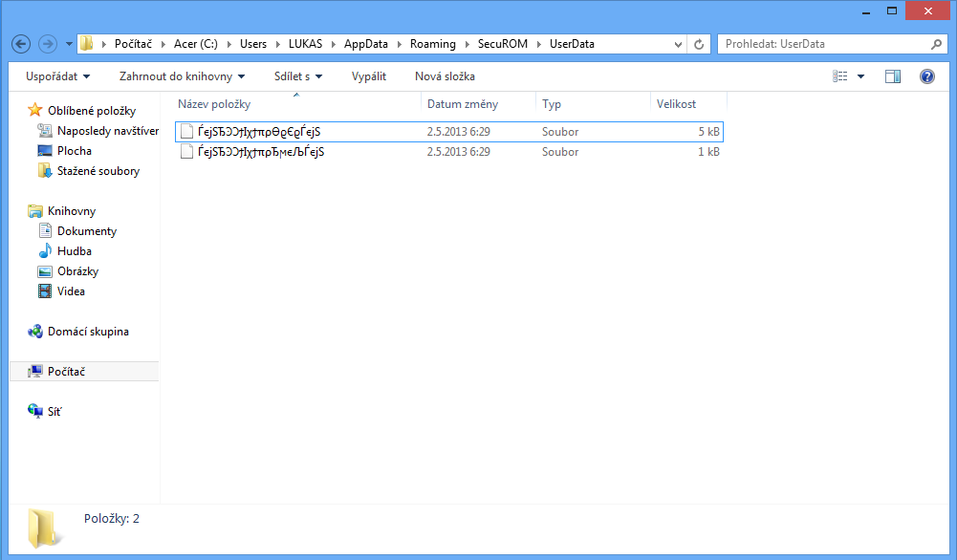Open the recent locations dropdown arrow
Viewport: 957px width, 560px height.
tap(69, 44)
